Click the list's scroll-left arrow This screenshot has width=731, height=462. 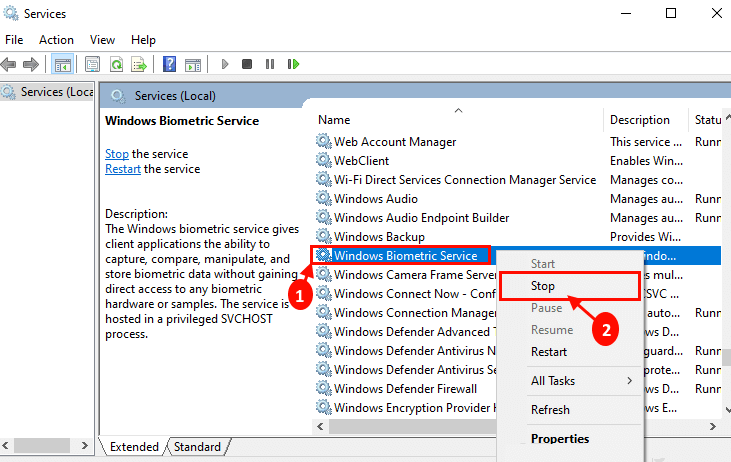(320, 426)
